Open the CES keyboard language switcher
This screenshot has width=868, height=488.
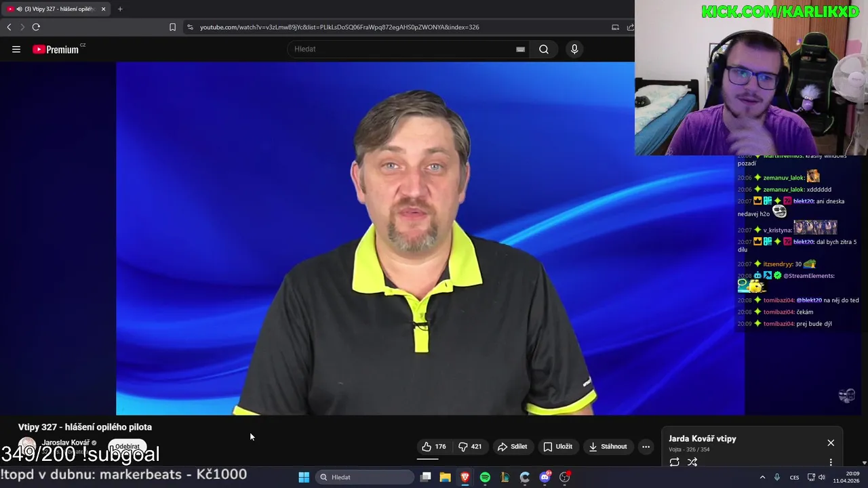pyautogui.click(x=794, y=477)
